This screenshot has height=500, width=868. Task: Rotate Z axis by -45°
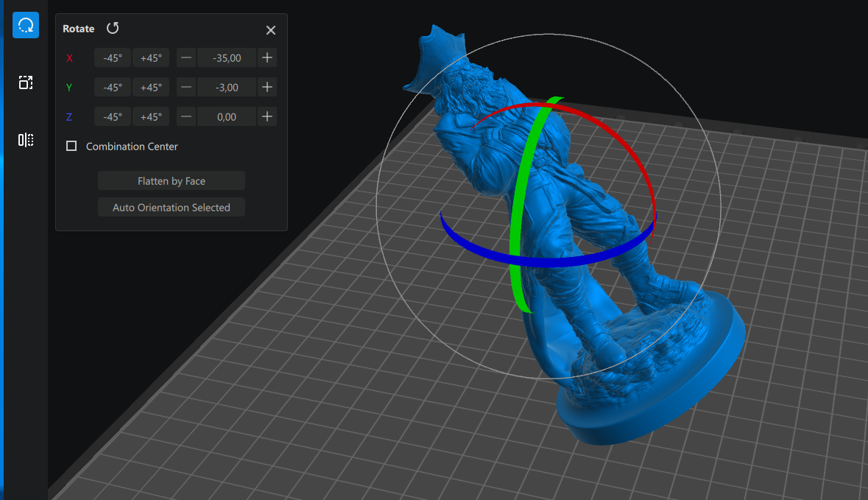tap(113, 116)
